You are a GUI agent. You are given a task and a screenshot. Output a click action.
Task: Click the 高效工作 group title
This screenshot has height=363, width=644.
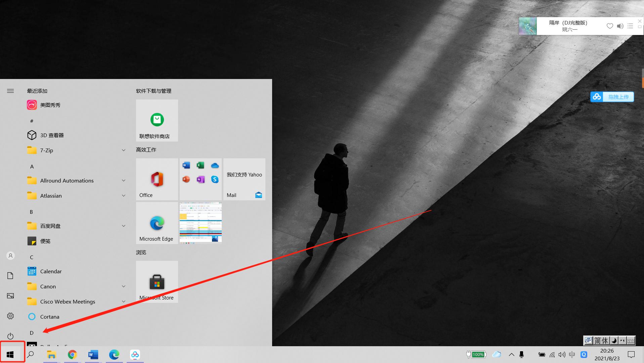146,150
